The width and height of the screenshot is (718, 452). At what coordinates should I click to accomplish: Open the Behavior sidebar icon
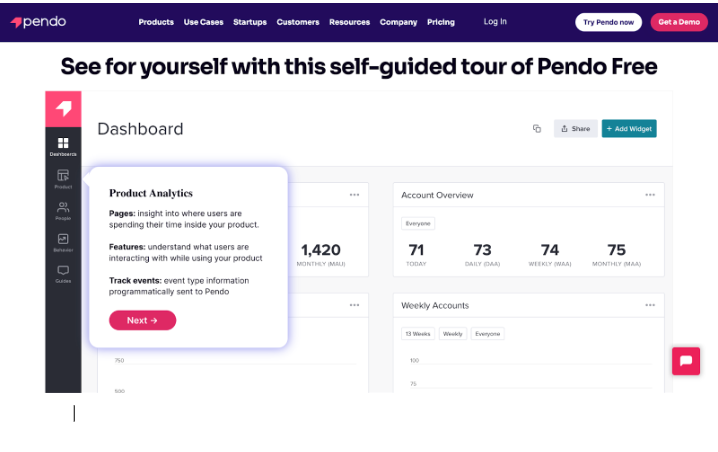63,242
